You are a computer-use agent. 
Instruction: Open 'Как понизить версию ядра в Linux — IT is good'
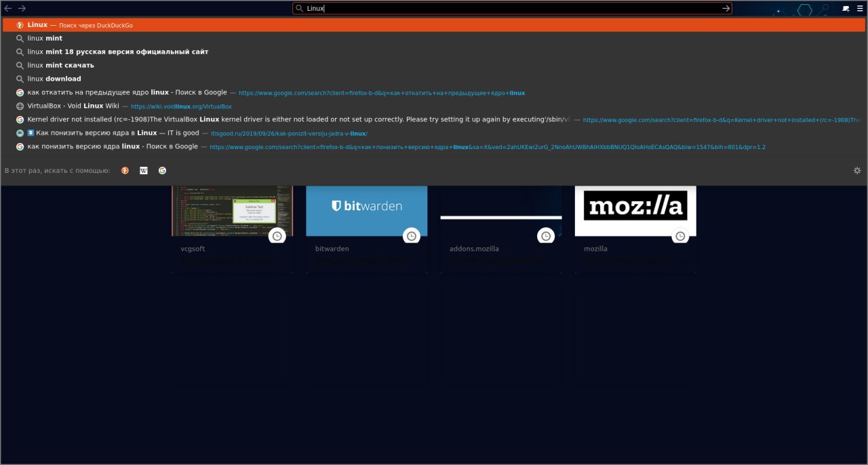pyautogui.click(x=434, y=133)
